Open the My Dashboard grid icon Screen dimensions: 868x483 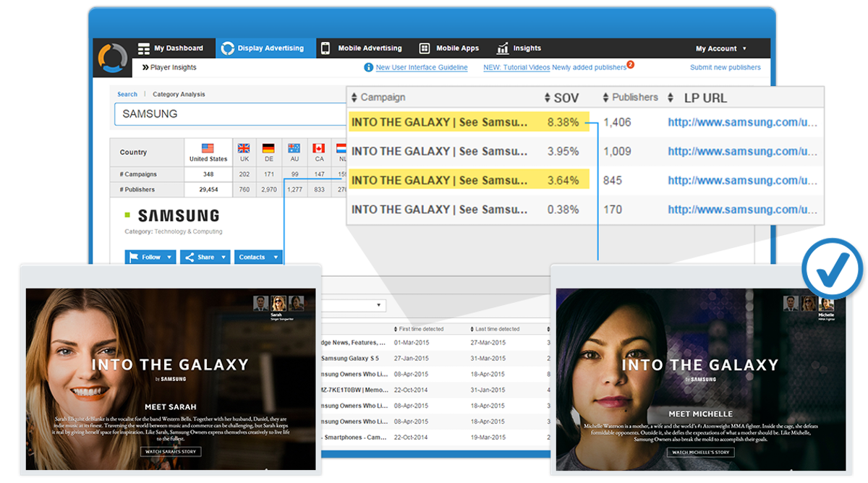142,47
